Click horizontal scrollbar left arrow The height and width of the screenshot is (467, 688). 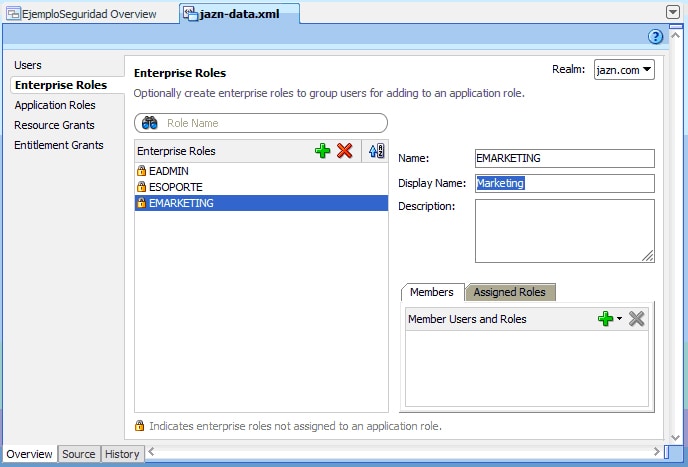point(151,451)
